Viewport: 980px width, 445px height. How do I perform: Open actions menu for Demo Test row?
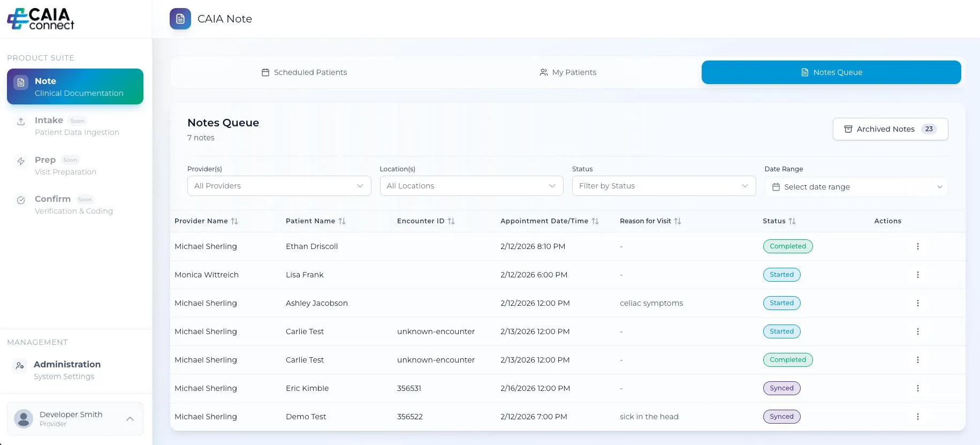click(917, 417)
